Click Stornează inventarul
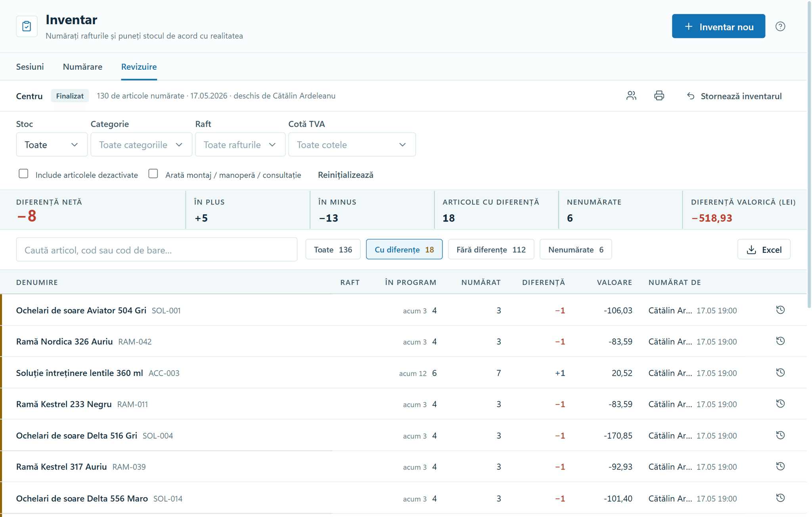The height and width of the screenshot is (517, 812). (734, 96)
